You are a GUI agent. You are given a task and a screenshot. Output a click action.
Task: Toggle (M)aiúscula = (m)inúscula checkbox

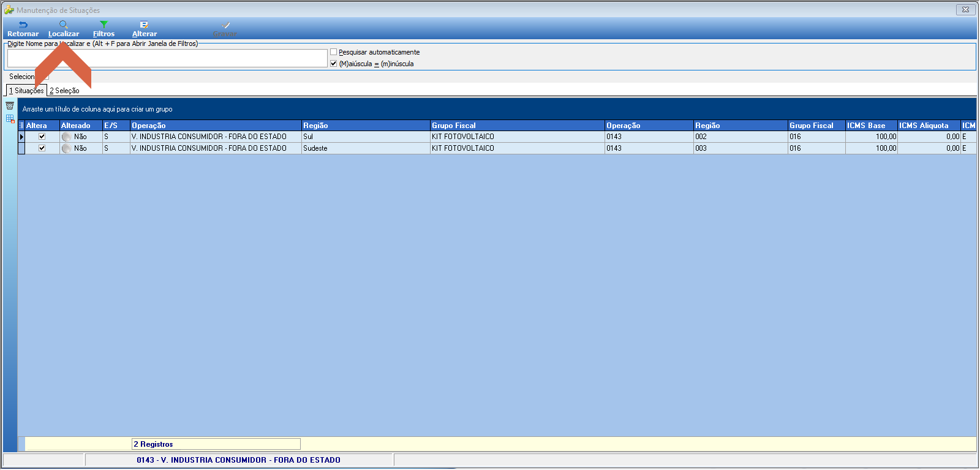(334, 64)
